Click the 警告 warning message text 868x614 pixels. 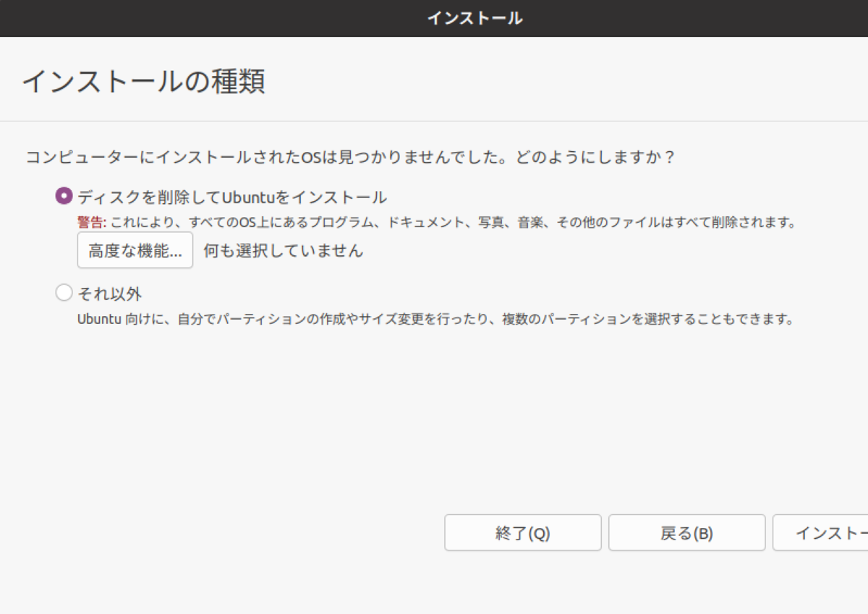point(434,223)
